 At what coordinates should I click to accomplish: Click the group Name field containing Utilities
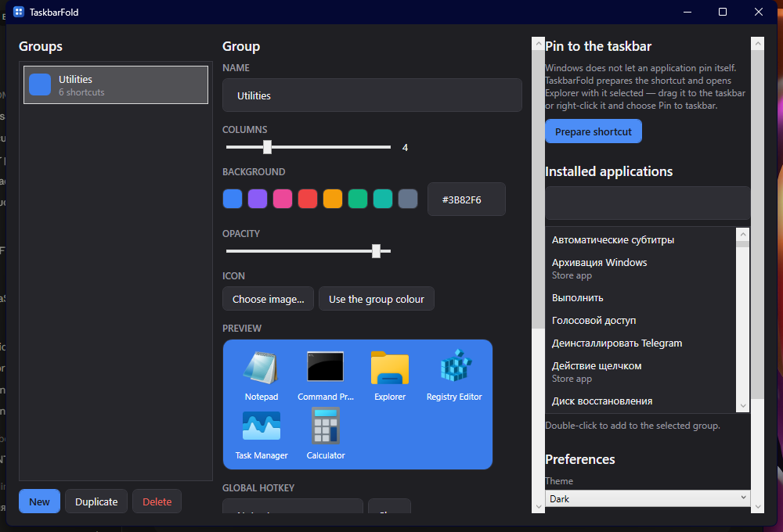point(372,95)
